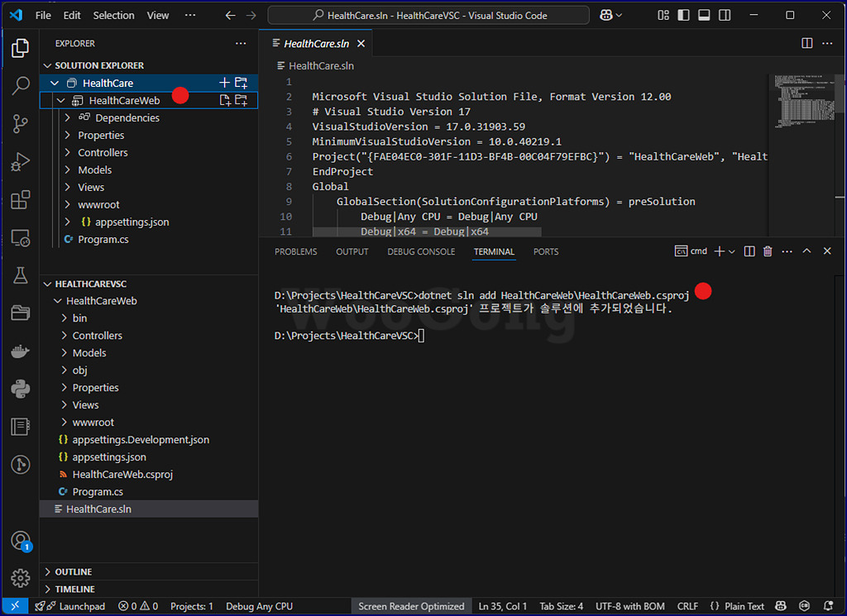Screen dimensions: 847x616
Task: Click new folder icon on HealthCareWeb project row
Action: [x=241, y=100]
